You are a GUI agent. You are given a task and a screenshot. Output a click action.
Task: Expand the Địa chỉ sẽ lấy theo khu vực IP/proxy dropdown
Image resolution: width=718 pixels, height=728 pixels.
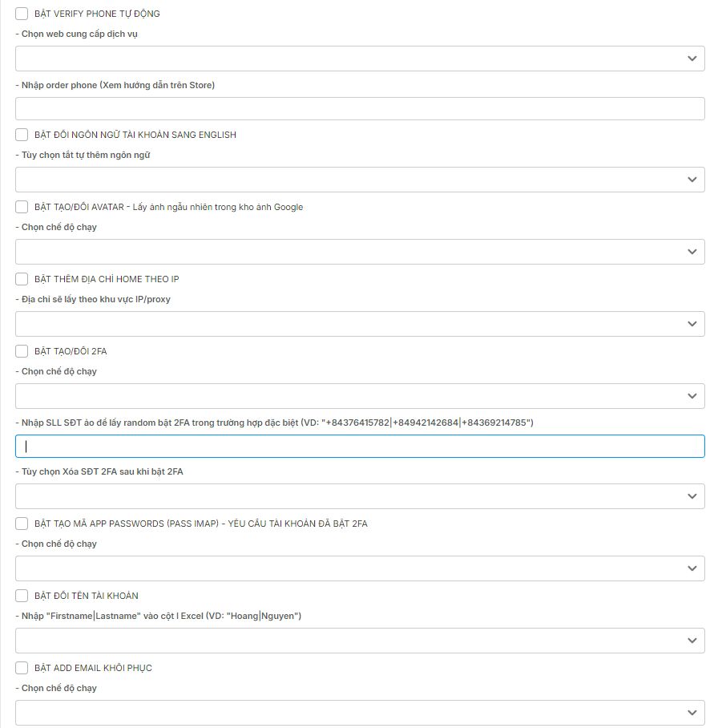tap(360, 324)
